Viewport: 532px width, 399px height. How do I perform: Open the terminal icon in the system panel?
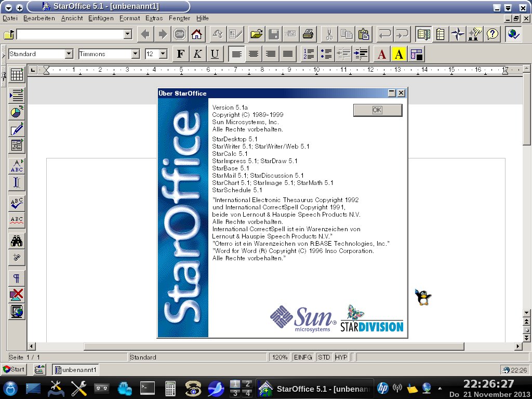147,389
